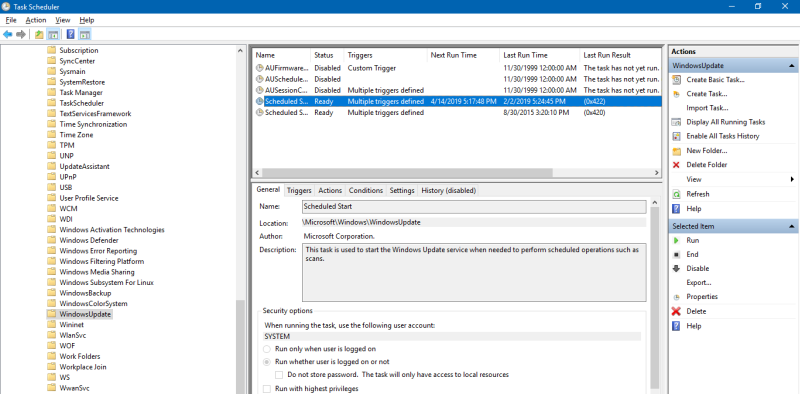This screenshot has height=394, width=800.
Task: Open the General tab
Action: (x=268, y=189)
